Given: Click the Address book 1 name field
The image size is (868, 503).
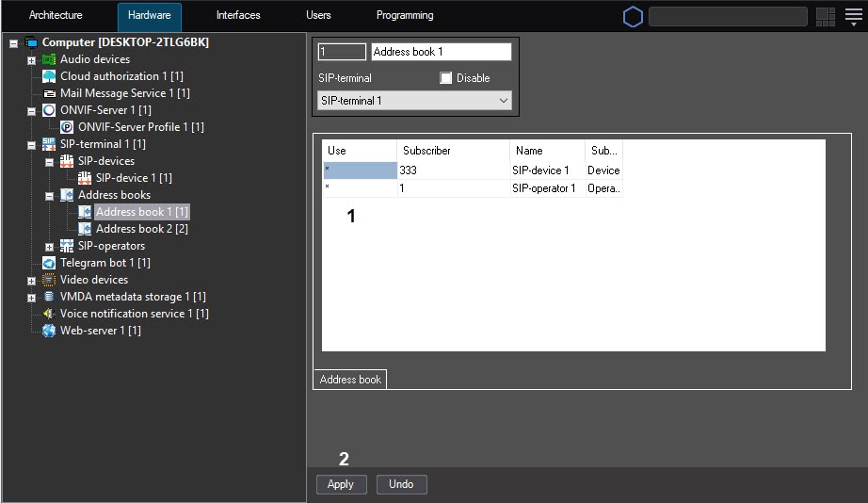Looking at the screenshot, I should point(441,52).
